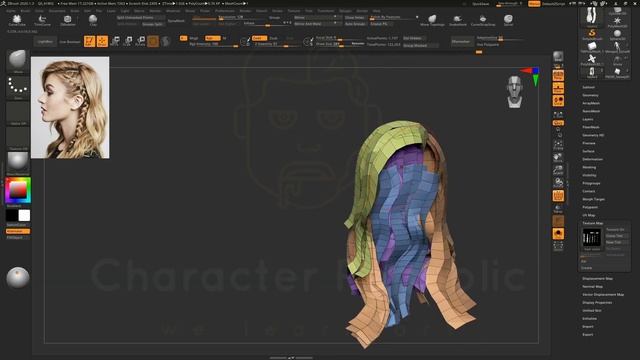Click the ZRemesher button
This screenshot has width=640, height=360.
[x=461, y=41]
